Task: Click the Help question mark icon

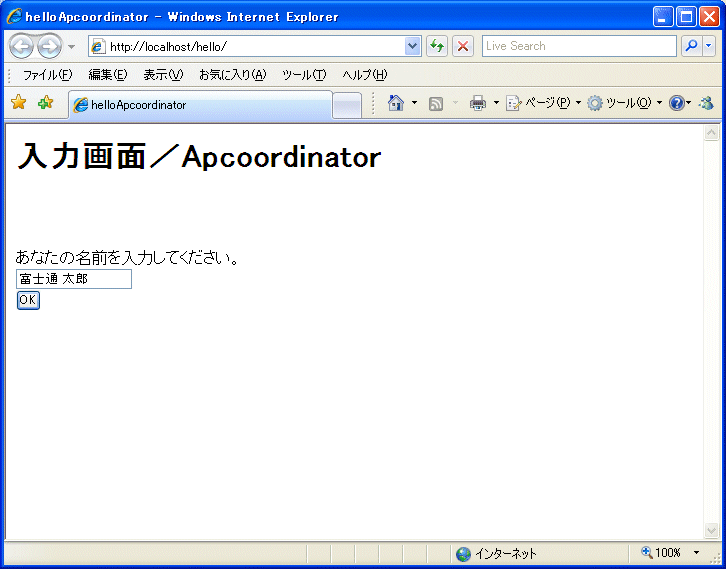Action: click(x=676, y=103)
